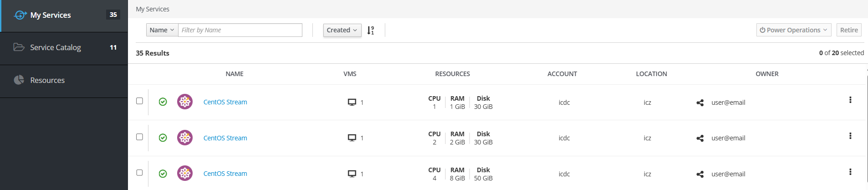Screen dimensions: 868x190
Task: Click share icon in 2 GiB RAM row
Action: click(x=700, y=138)
